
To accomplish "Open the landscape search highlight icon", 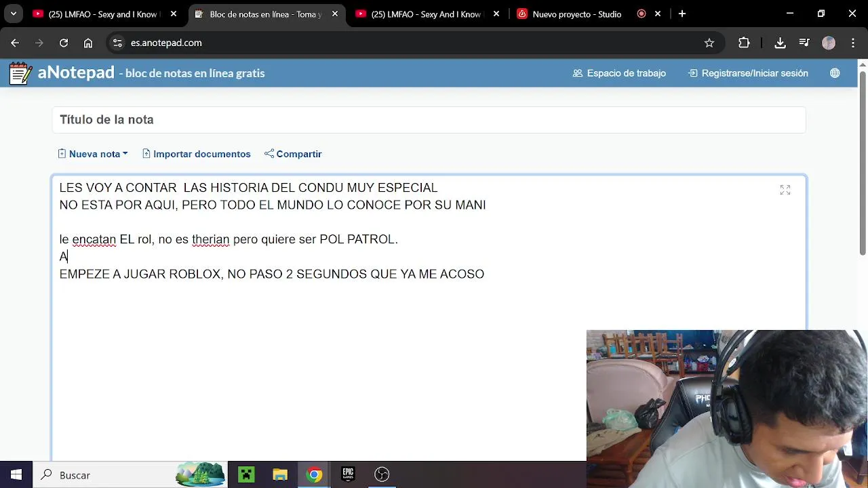I will pos(200,475).
